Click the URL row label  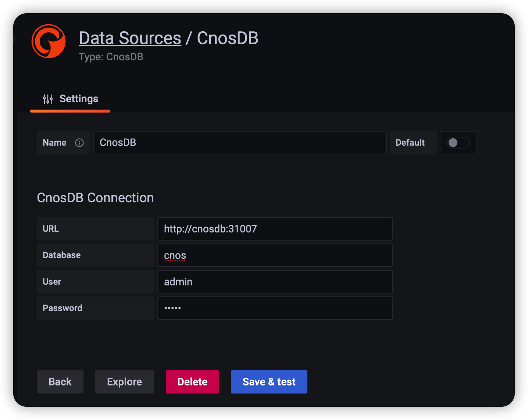[50, 229]
